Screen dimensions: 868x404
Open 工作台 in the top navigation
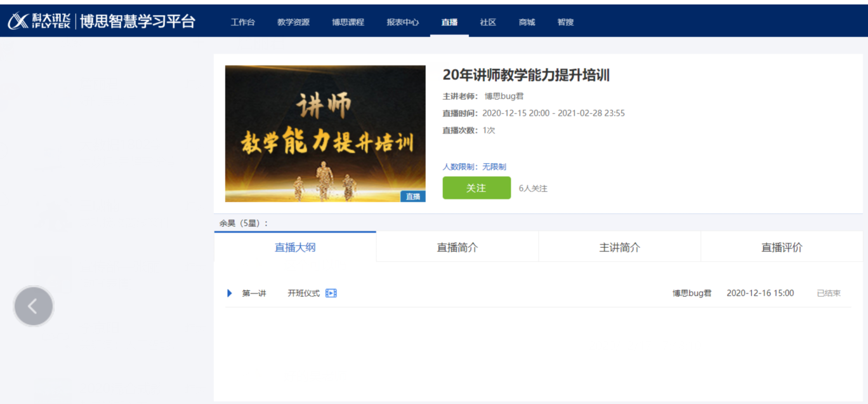point(242,22)
